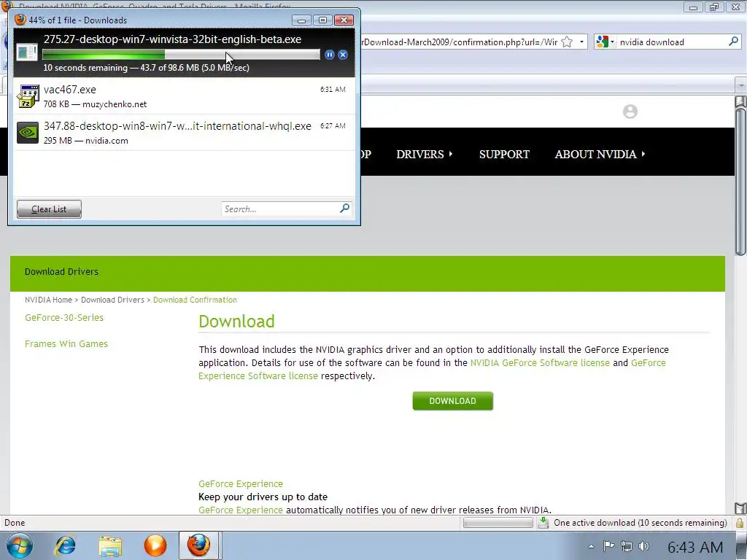Click the 'muzychenko.net' source text

pyautogui.click(x=115, y=104)
